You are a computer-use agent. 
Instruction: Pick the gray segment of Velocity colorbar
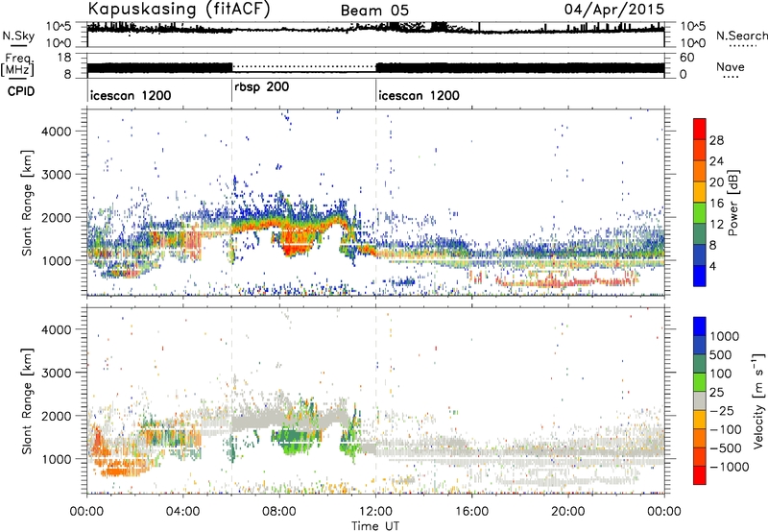pyautogui.click(x=700, y=400)
